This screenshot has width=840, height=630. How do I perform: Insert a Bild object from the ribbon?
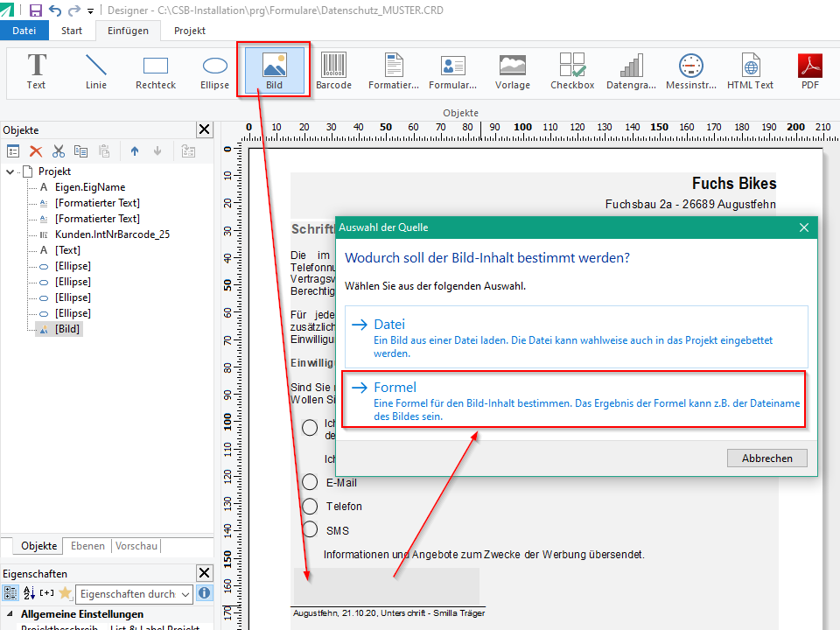coord(274,71)
